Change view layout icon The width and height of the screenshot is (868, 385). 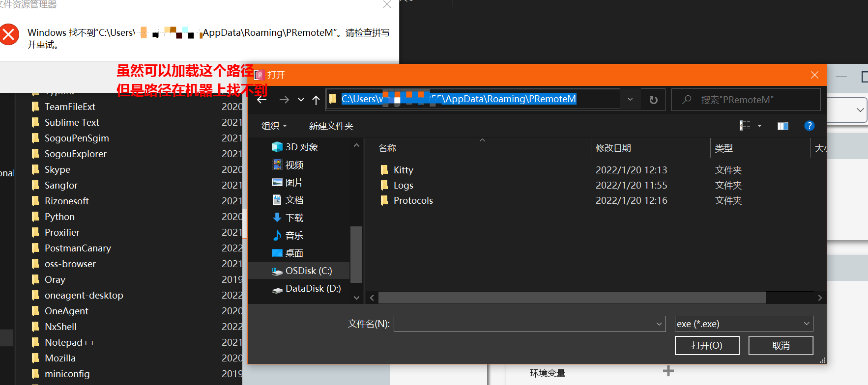(x=745, y=126)
